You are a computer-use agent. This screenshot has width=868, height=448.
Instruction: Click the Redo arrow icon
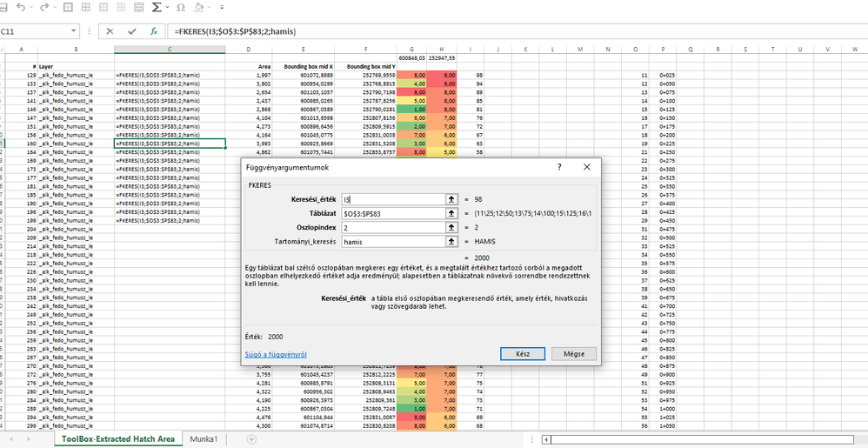click(43, 7)
